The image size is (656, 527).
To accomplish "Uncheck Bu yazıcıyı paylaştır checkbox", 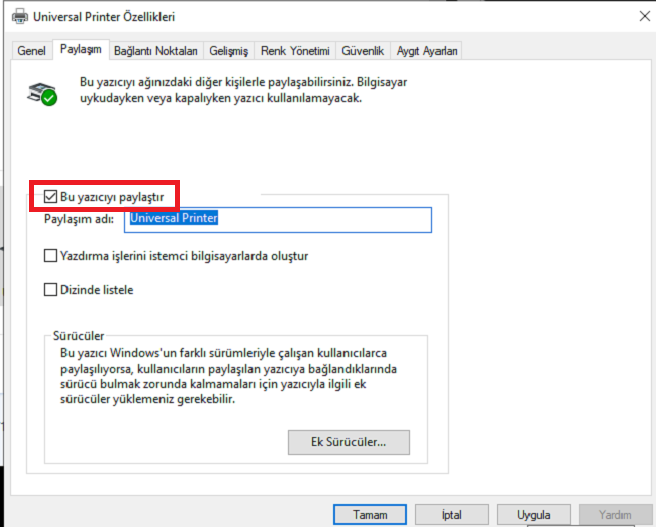I will point(50,196).
